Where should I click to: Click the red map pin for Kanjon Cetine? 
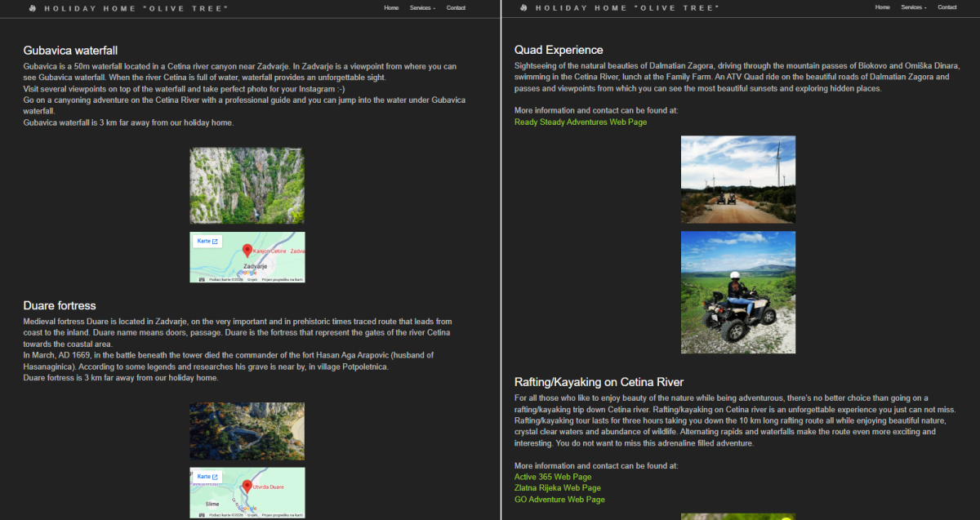247,251
